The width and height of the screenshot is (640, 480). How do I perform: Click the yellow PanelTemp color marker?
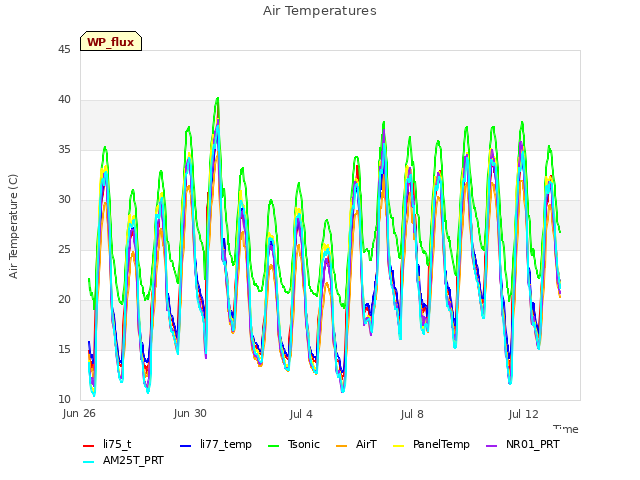point(398,446)
